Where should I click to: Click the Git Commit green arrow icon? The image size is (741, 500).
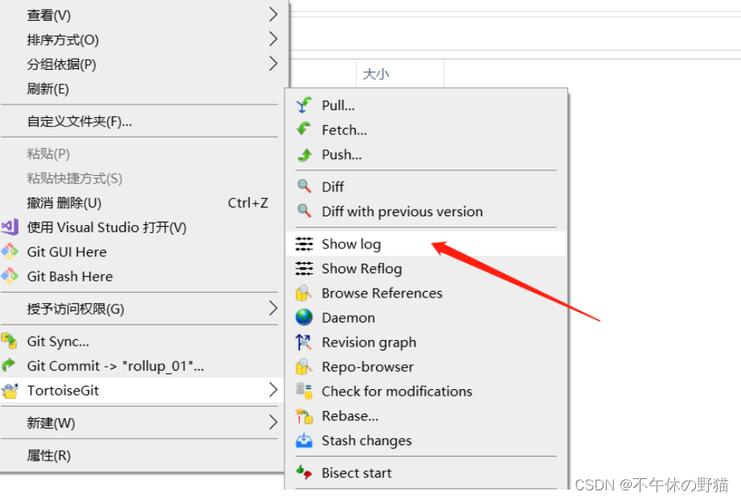[9, 365]
